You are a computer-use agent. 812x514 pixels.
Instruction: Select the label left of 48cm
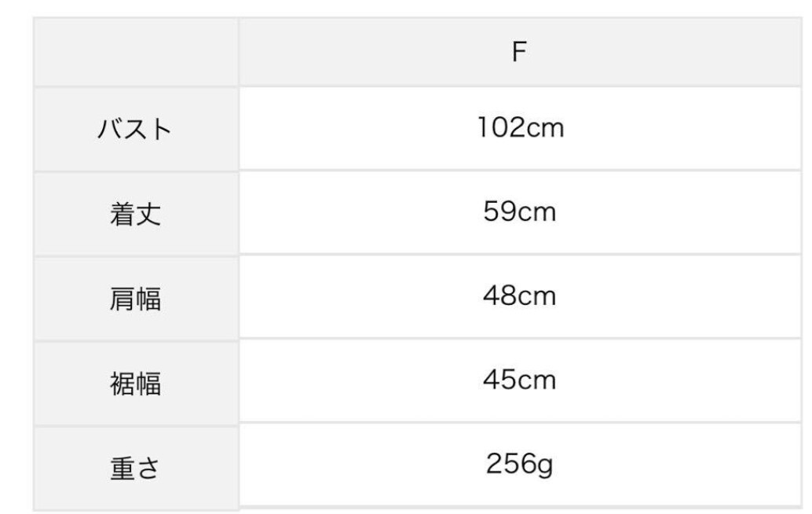pyautogui.click(x=135, y=299)
